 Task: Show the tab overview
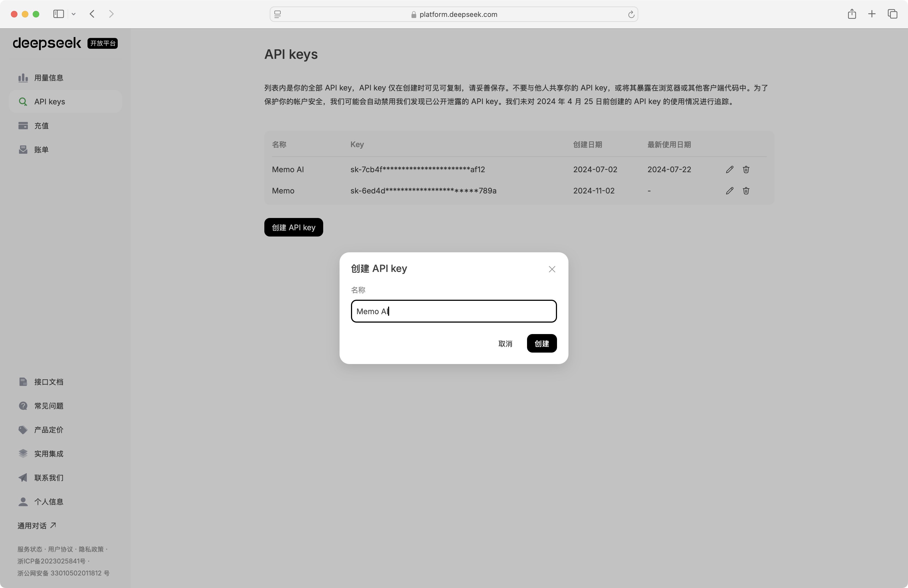(892, 14)
